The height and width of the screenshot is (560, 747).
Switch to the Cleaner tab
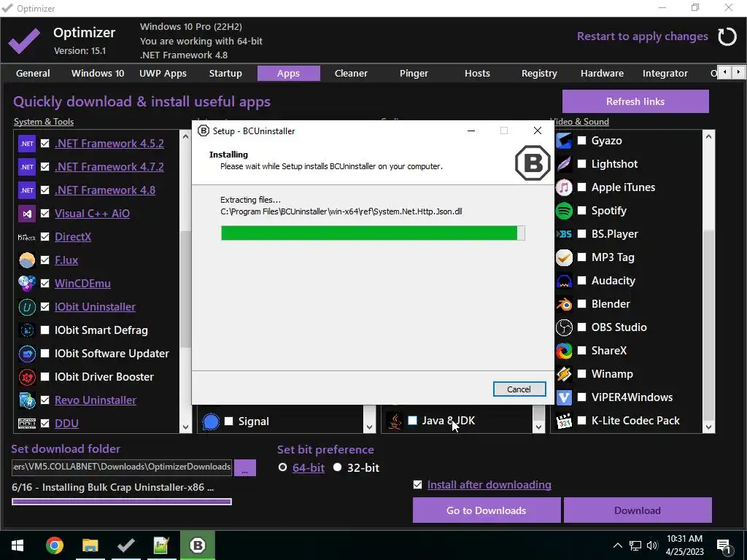[351, 74]
